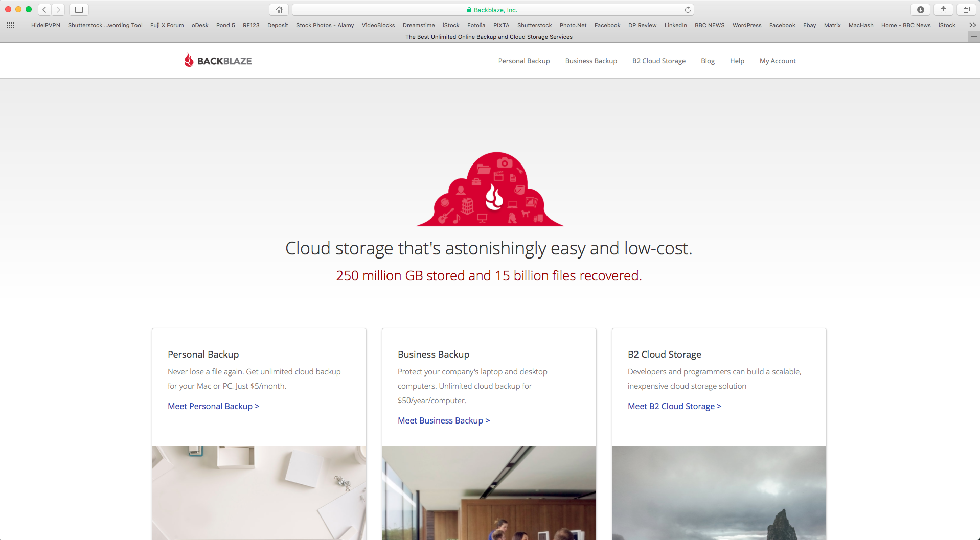980x540 pixels.
Task: Open Business Backup in site navigation
Action: 591,61
